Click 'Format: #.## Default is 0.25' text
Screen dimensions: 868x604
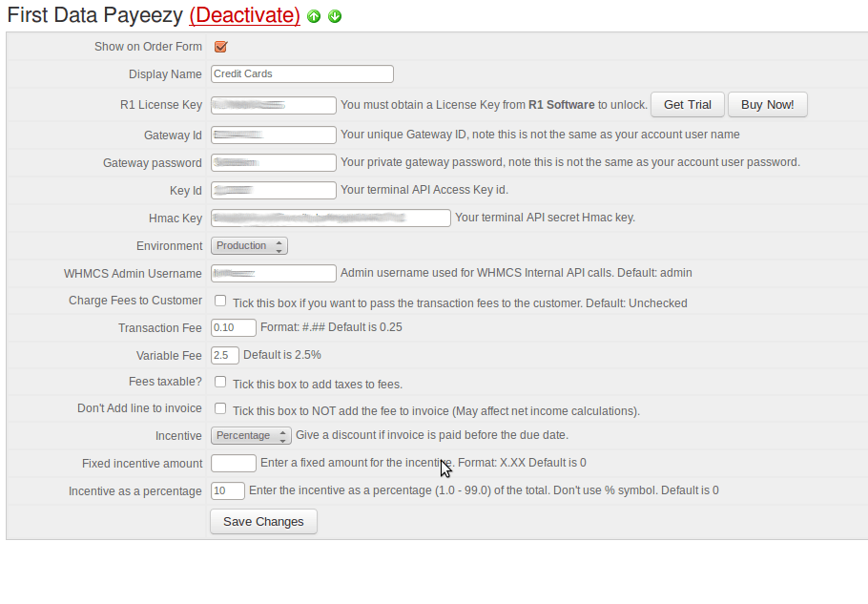331,327
